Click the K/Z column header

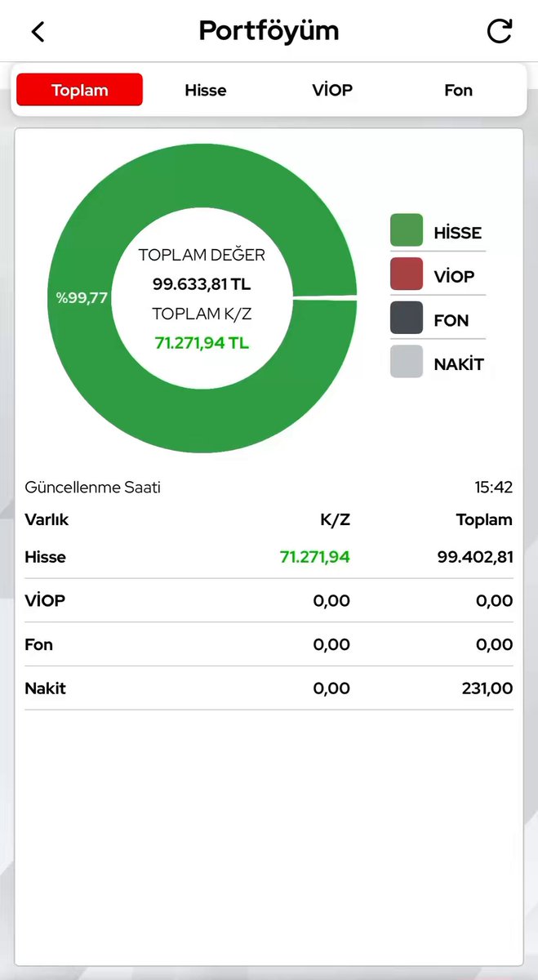click(335, 519)
